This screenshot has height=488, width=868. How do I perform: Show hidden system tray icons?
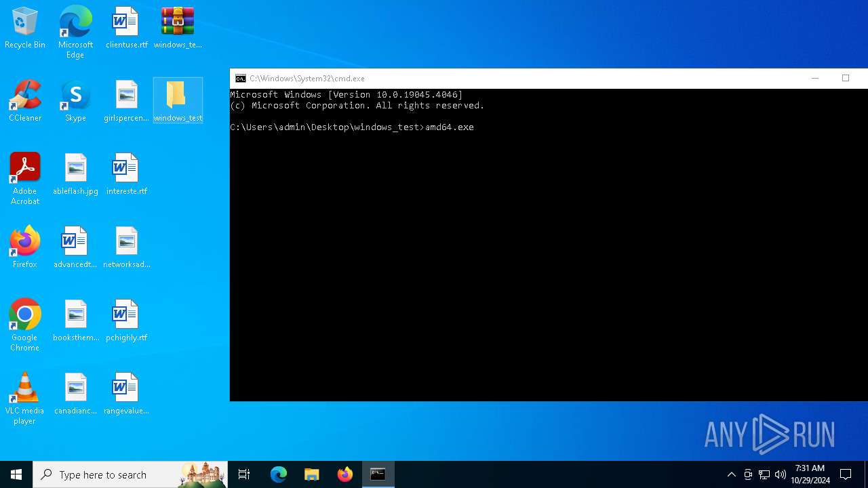click(x=731, y=474)
